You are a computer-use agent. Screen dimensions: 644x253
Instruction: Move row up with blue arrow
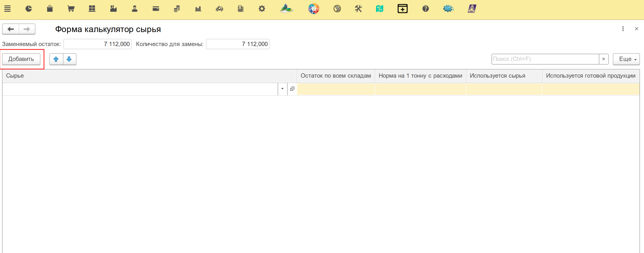56,59
